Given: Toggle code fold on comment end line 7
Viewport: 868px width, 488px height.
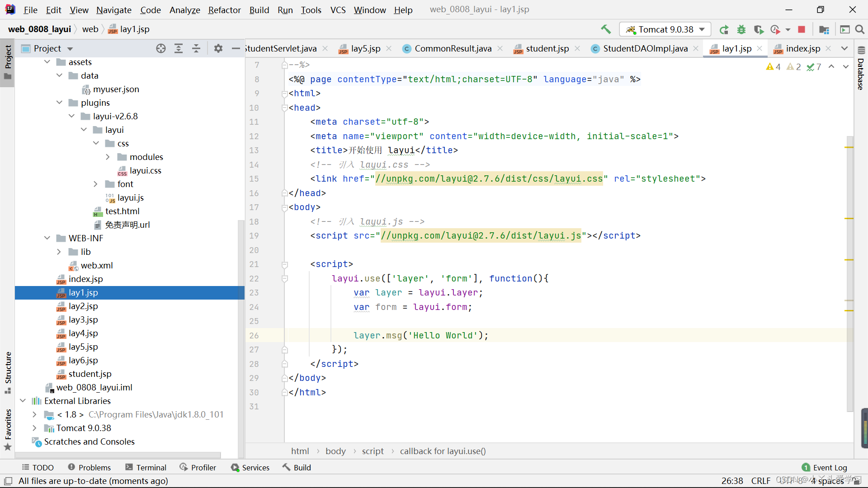Looking at the screenshot, I should click(x=285, y=65).
